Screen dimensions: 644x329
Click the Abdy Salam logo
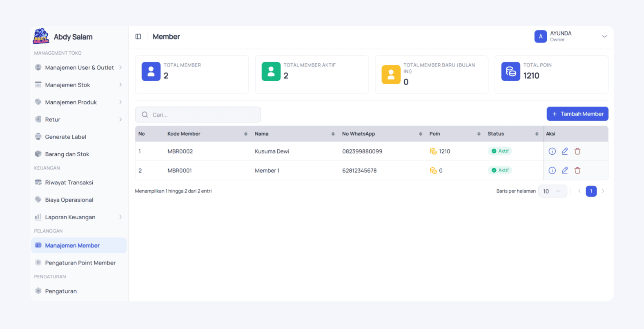click(x=41, y=36)
